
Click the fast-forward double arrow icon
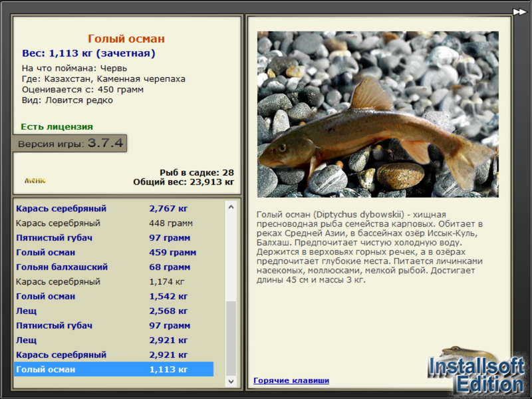(519, 12)
